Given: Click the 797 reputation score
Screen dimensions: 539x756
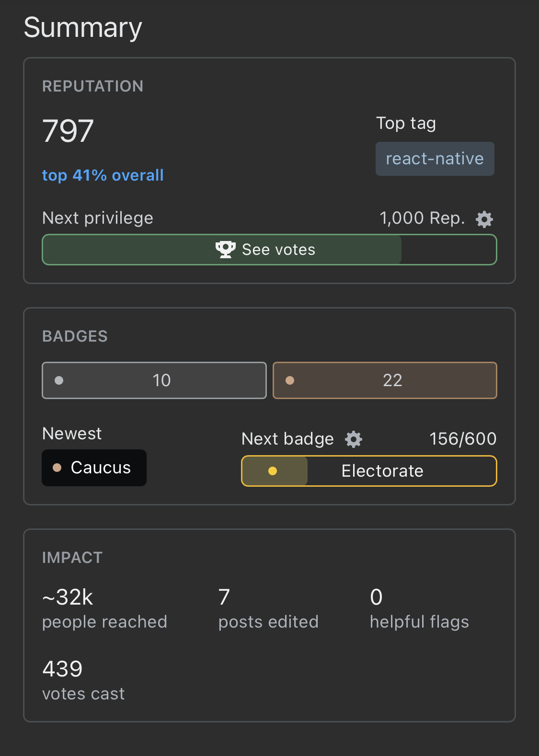Looking at the screenshot, I should pos(68,131).
